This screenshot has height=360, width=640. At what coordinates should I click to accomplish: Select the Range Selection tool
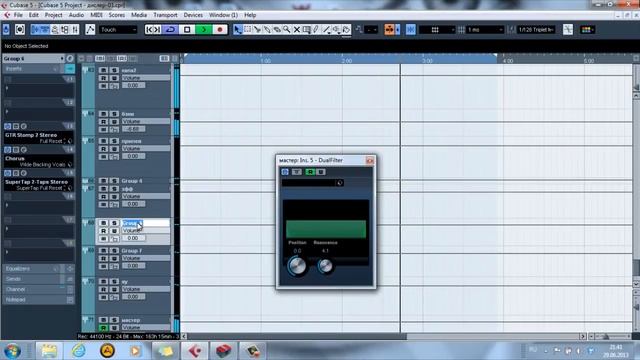coord(247,29)
